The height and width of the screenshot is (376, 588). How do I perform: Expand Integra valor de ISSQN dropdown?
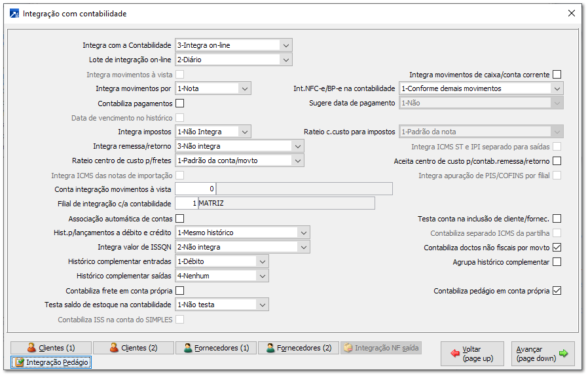[x=304, y=247]
